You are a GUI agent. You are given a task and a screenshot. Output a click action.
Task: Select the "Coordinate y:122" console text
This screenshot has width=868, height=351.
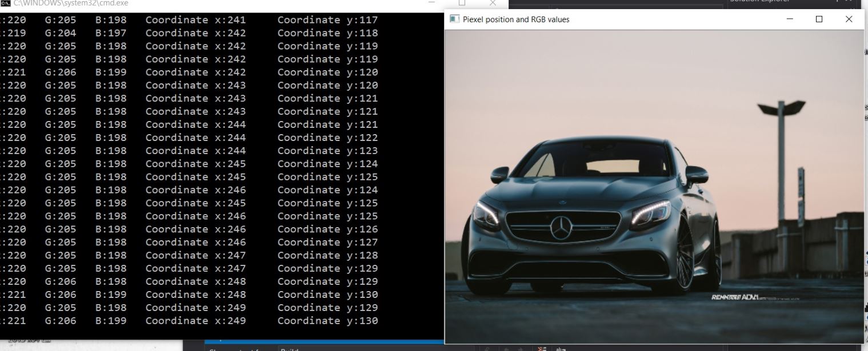click(x=328, y=138)
